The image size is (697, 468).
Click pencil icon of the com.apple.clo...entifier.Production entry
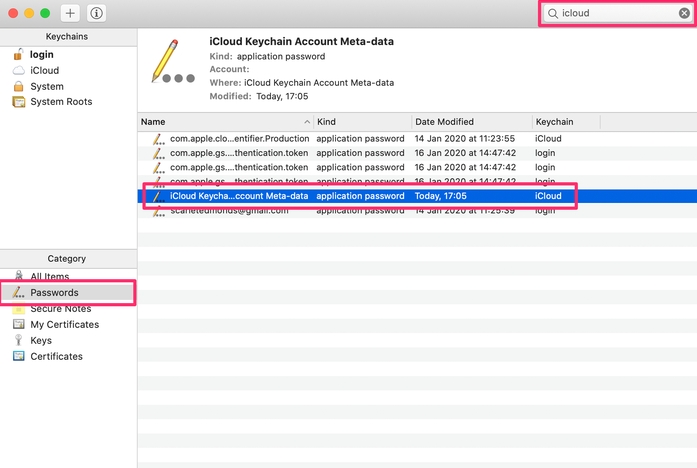(158, 139)
